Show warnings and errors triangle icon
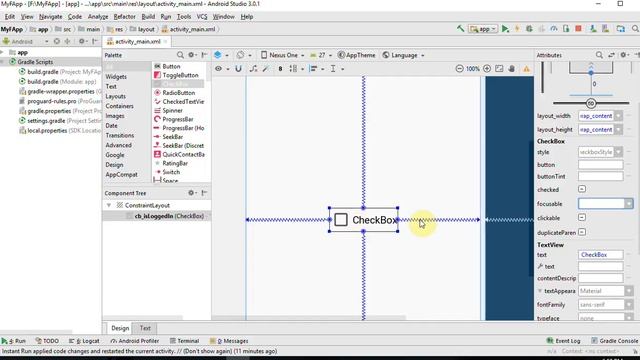 (527, 69)
